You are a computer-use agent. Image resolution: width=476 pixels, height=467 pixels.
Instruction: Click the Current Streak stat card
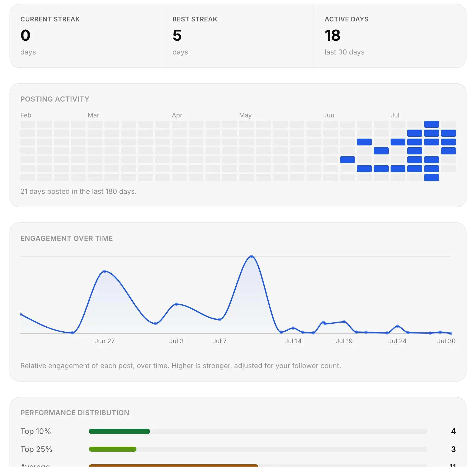click(x=86, y=36)
